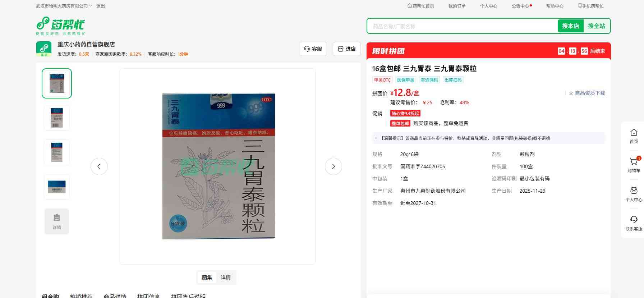Focus the drug name search field
This screenshot has height=298, width=644.
coord(462,26)
